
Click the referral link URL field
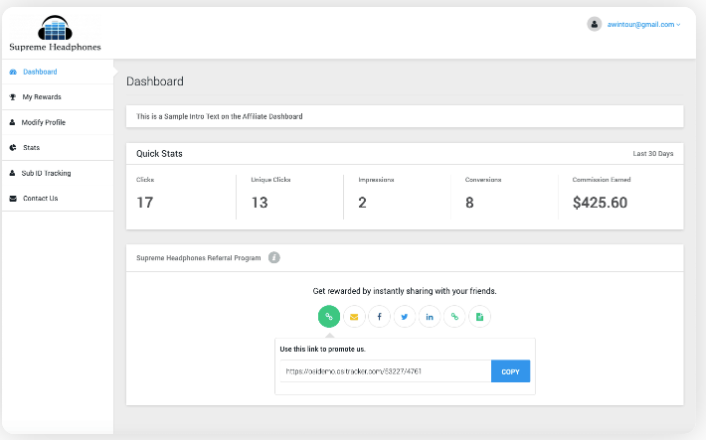tap(384, 371)
